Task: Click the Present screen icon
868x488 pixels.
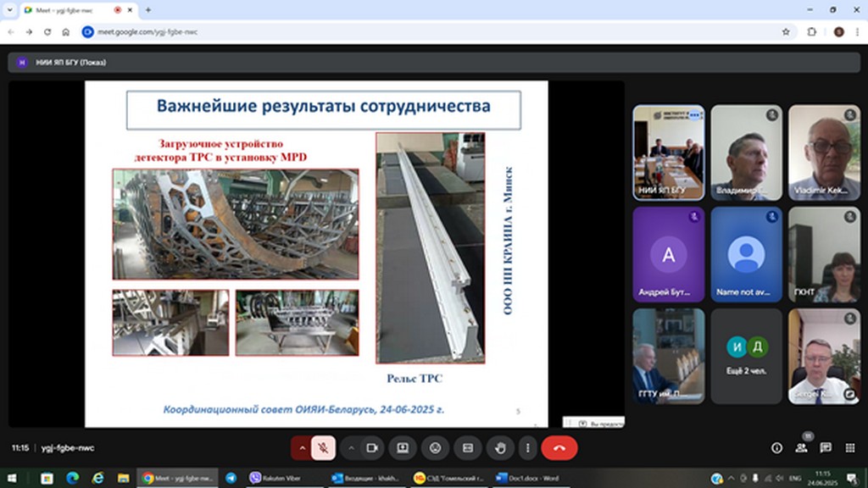Action: point(403,447)
